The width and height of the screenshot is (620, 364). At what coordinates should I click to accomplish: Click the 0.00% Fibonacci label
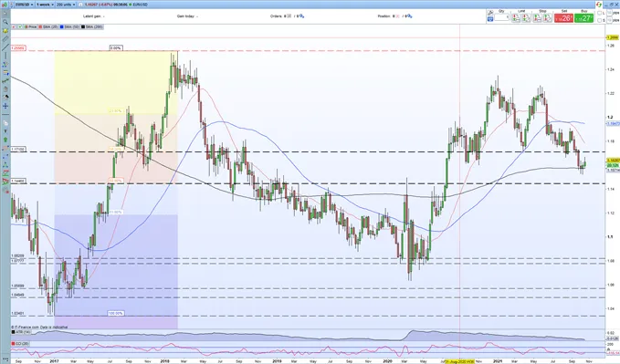[x=116, y=47]
